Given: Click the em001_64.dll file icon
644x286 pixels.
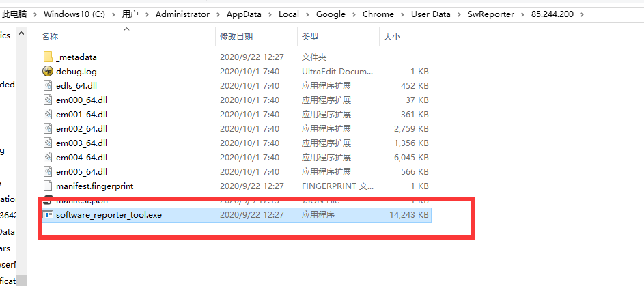Looking at the screenshot, I should point(48,115).
